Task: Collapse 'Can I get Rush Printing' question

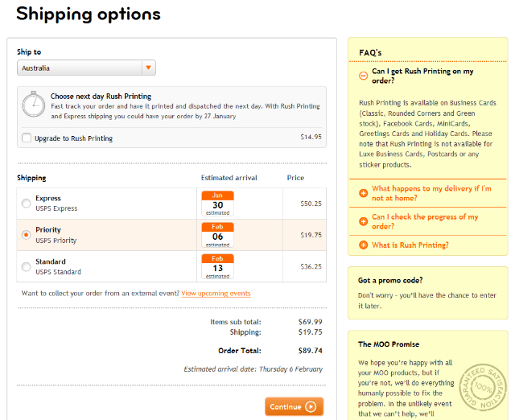Action: click(x=422, y=76)
